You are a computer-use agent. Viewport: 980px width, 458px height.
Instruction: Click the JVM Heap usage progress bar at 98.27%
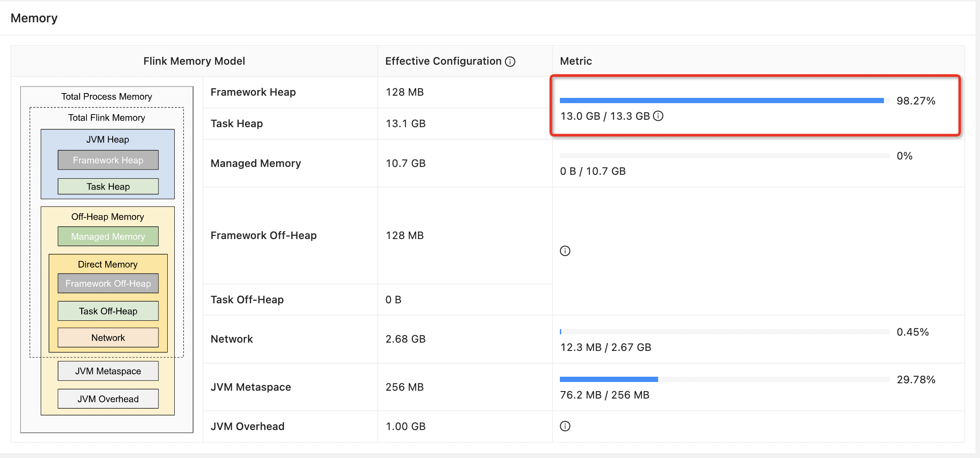click(725, 101)
